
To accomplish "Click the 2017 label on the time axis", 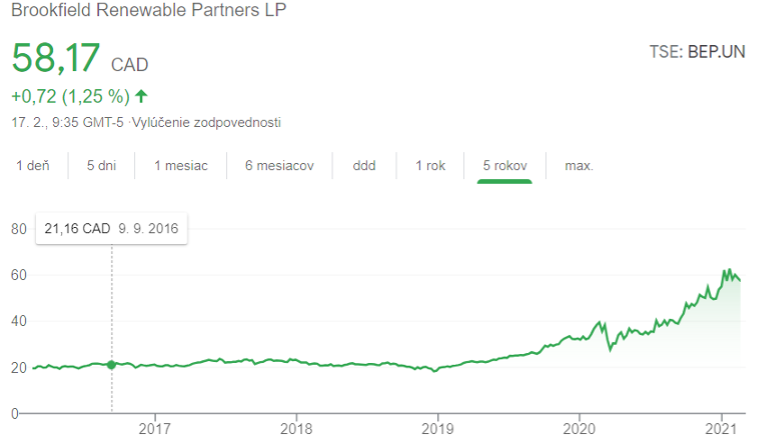I will point(155,428).
